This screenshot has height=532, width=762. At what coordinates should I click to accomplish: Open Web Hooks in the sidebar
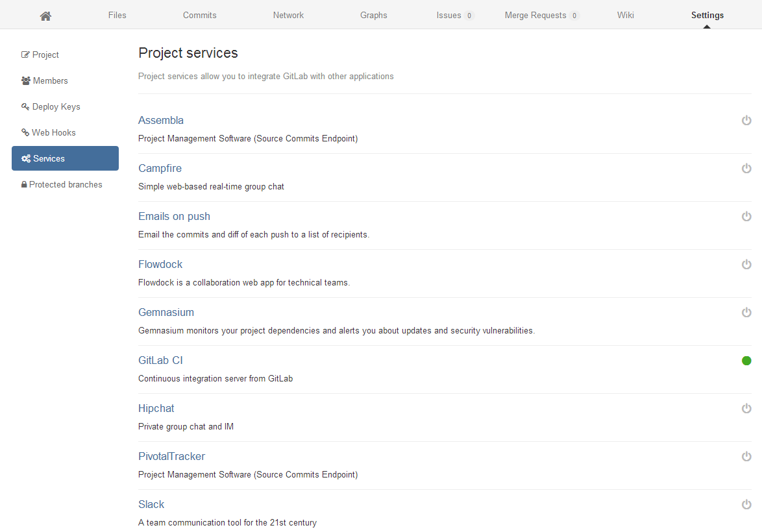pyautogui.click(x=65, y=132)
